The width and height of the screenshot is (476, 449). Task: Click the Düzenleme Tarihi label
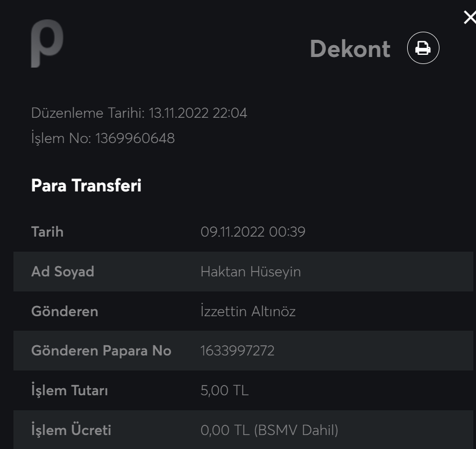click(x=88, y=113)
